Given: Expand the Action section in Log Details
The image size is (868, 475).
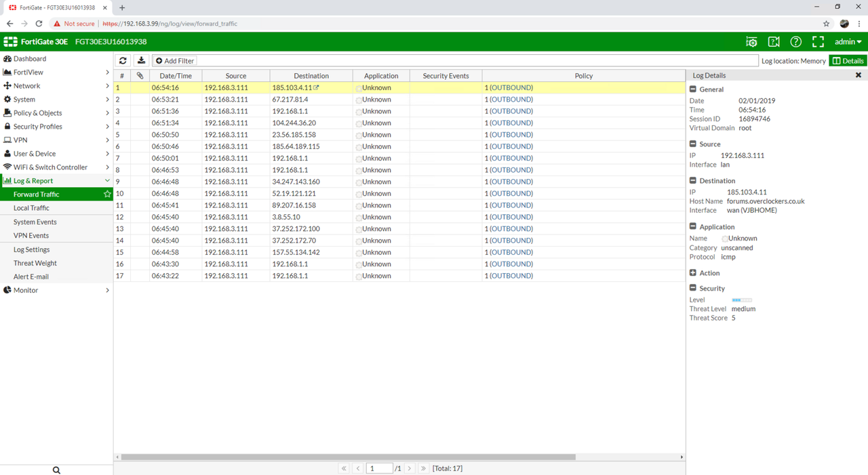Looking at the screenshot, I should coord(693,273).
